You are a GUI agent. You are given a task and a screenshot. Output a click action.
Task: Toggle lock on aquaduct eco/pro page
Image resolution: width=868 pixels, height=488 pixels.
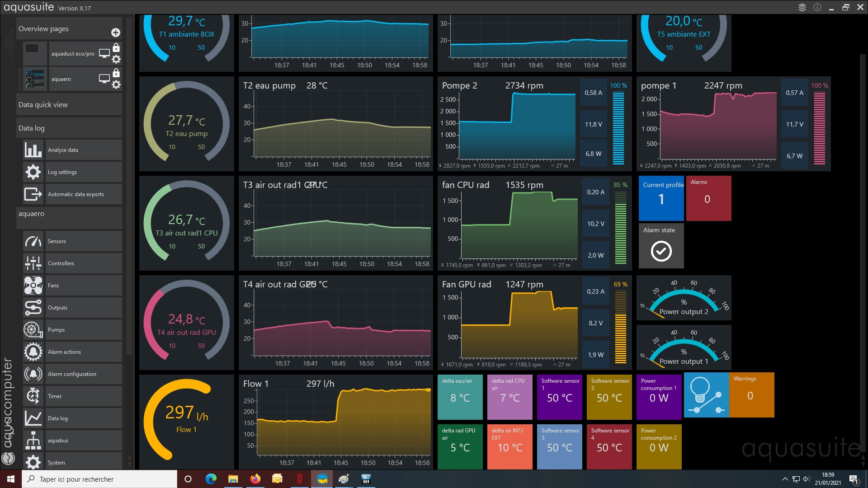click(116, 47)
